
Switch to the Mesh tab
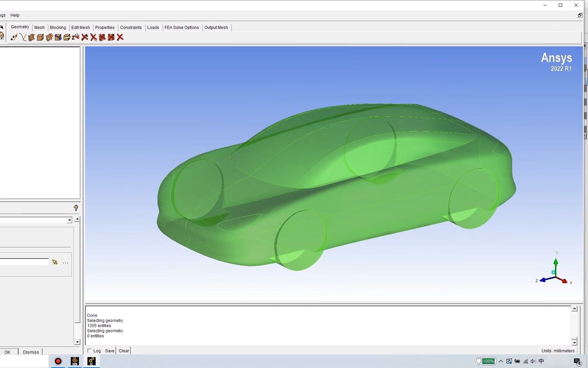click(x=39, y=28)
